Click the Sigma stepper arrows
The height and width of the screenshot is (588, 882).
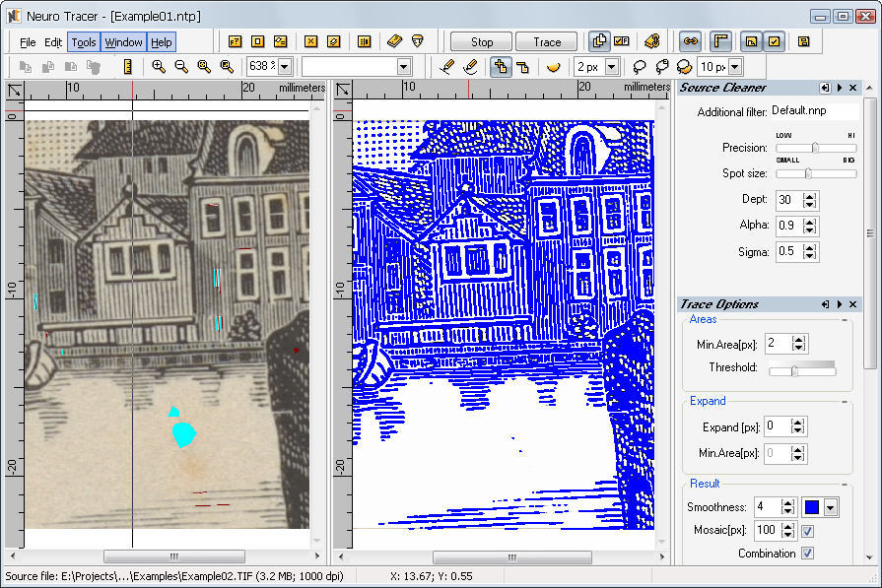(809, 251)
